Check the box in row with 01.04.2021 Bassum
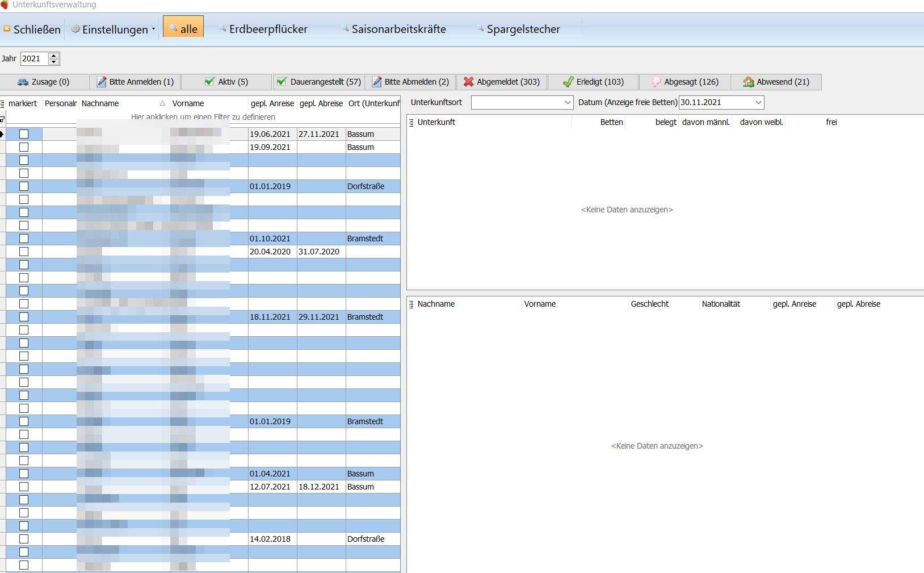Image resolution: width=924 pixels, height=573 pixels. click(24, 474)
